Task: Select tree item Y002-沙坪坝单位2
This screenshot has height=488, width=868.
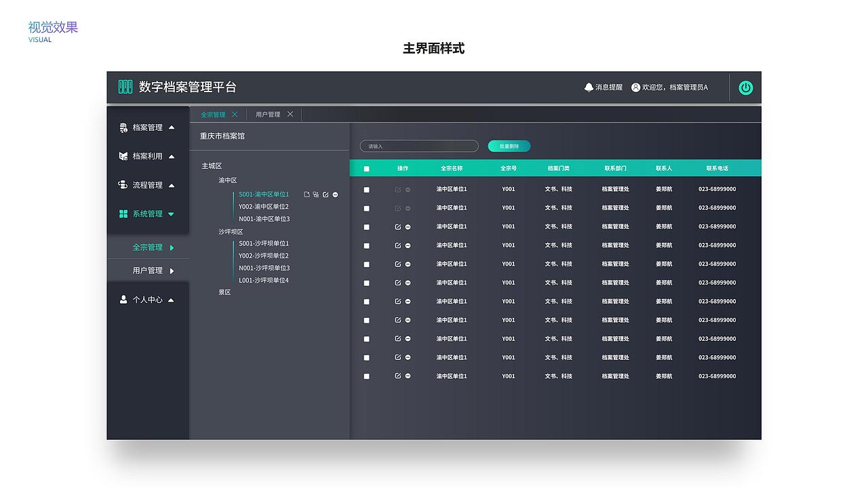Action: (x=263, y=256)
